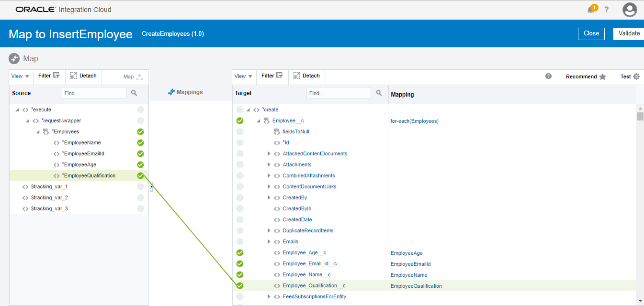Expand CreatedBy target node
This screenshot has height=306, width=644.
point(269,197)
